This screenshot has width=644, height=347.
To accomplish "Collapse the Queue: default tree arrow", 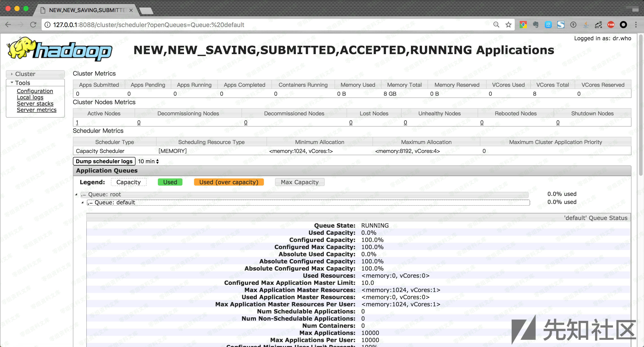I will [83, 203].
